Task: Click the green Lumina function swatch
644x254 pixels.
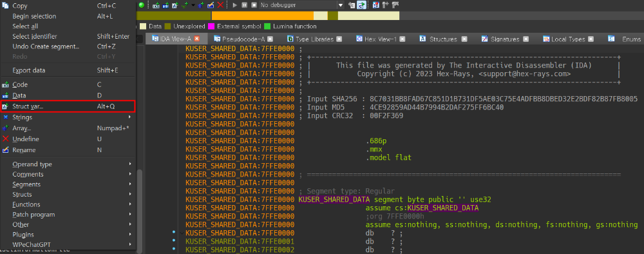Action: (267, 26)
